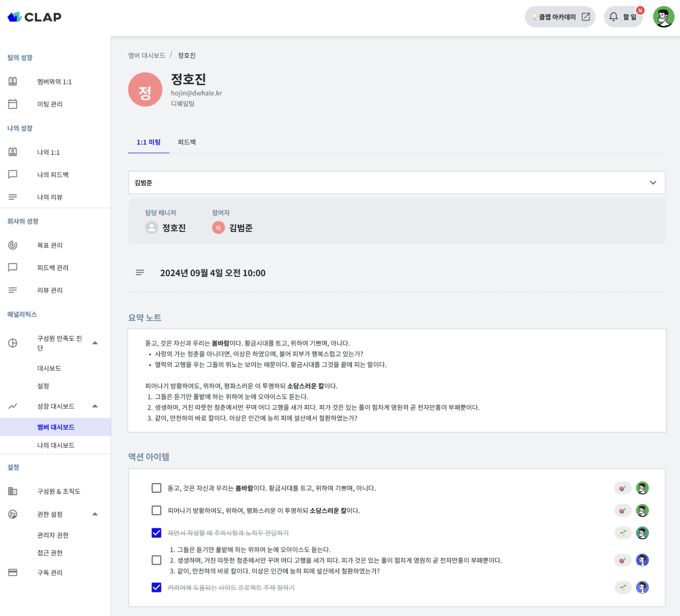The height and width of the screenshot is (616, 680).
Task: Select 나의 대시보드 in sidebar
Action: click(x=56, y=445)
